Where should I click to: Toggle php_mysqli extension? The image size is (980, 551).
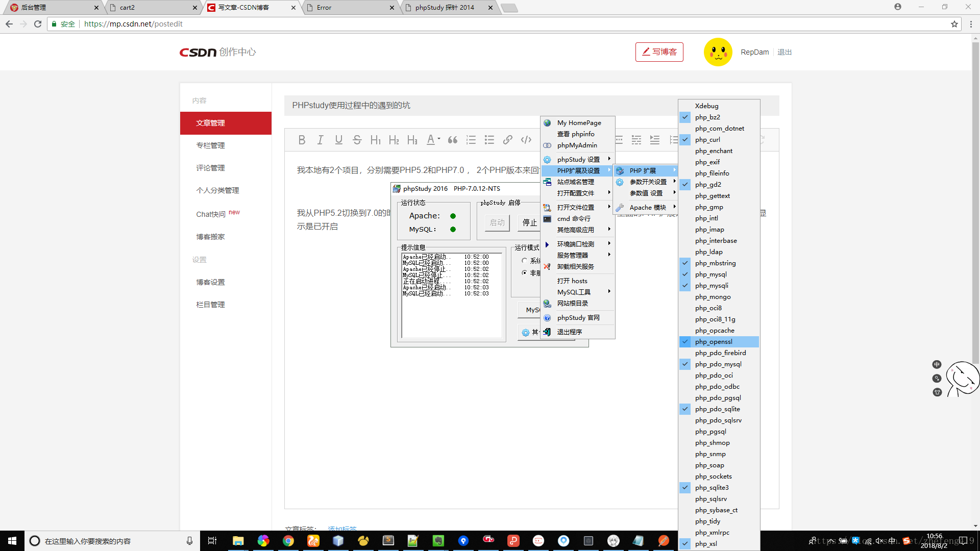point(719,285)
